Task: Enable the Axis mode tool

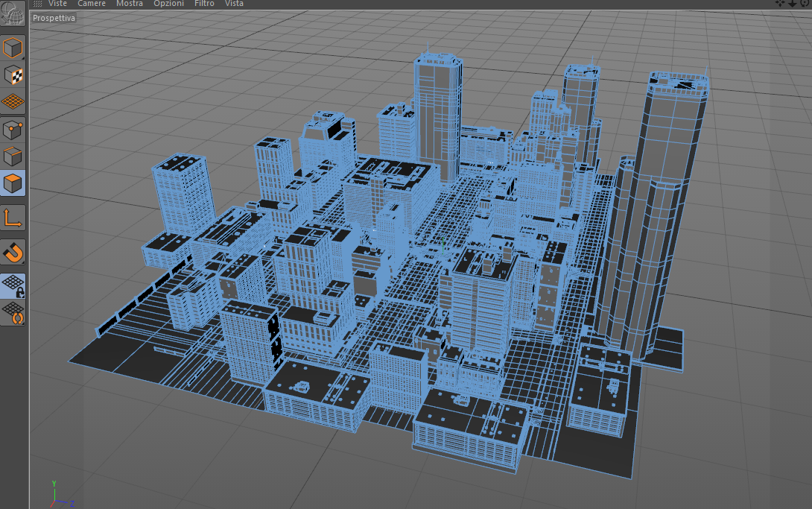Action: click(13, 218)
